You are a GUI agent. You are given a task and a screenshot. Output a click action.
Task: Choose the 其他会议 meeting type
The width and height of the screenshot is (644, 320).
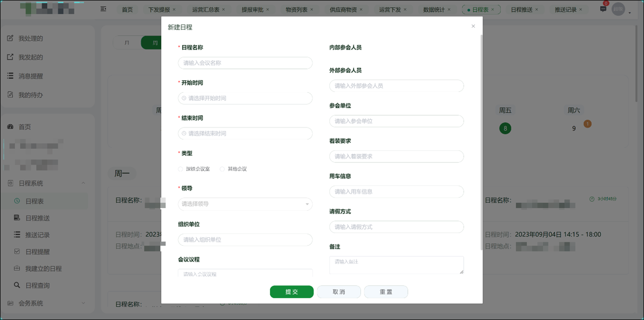(x=222, y=169)
